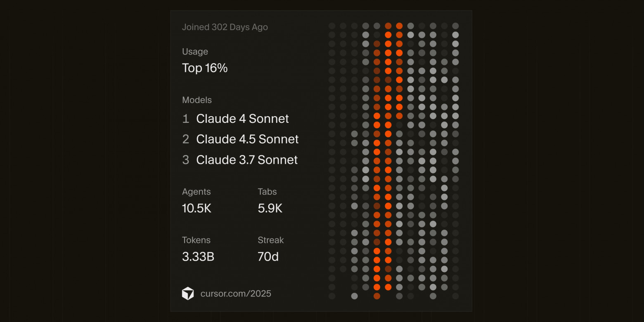The height and width of the screenshot is (322, 644).
Task: Select the 'Top 16%' usage value
Action: coord(205,68)
